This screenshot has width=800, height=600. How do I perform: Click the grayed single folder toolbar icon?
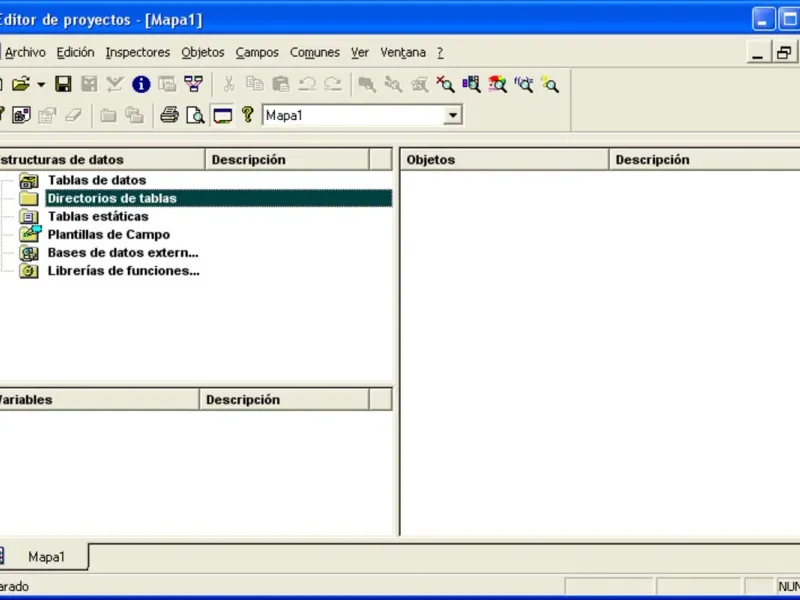tap(108, 115)
